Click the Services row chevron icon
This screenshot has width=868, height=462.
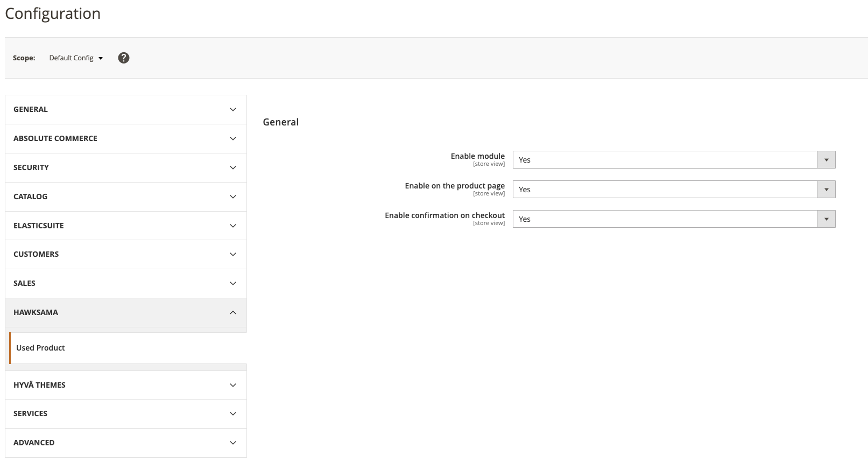click(233, 414)
